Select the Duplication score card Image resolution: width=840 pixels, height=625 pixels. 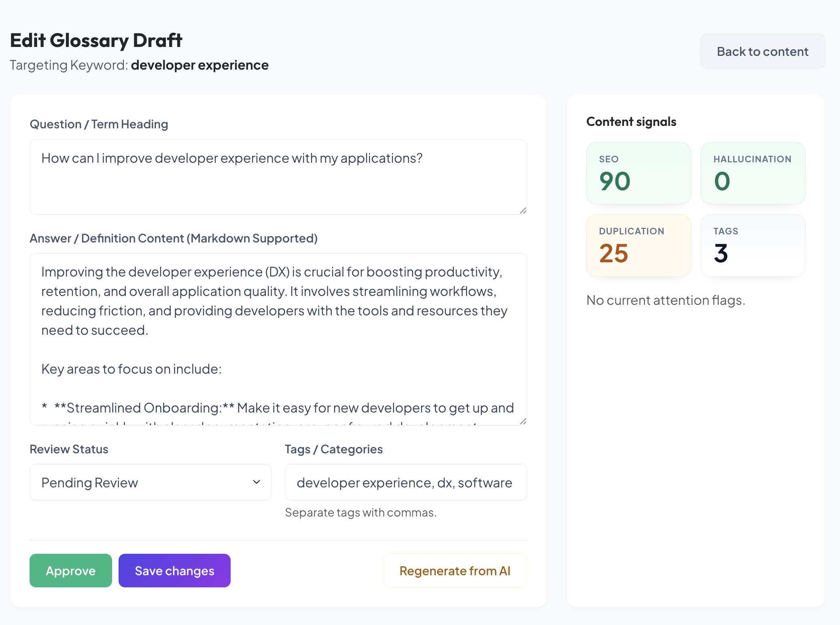pos(638,245)
